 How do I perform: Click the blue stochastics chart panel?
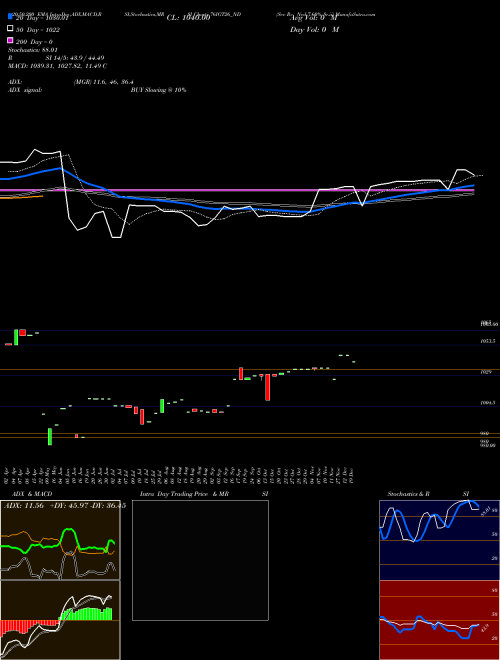439,540
